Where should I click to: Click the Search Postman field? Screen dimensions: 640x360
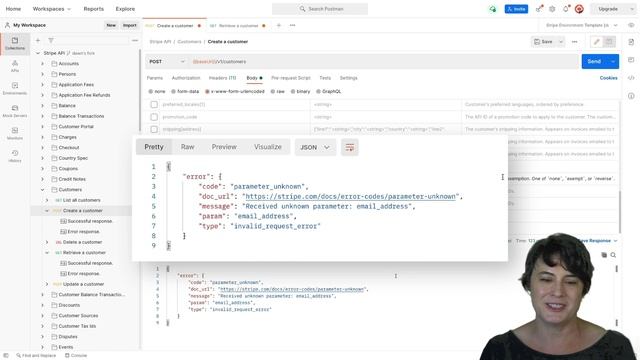320,9
